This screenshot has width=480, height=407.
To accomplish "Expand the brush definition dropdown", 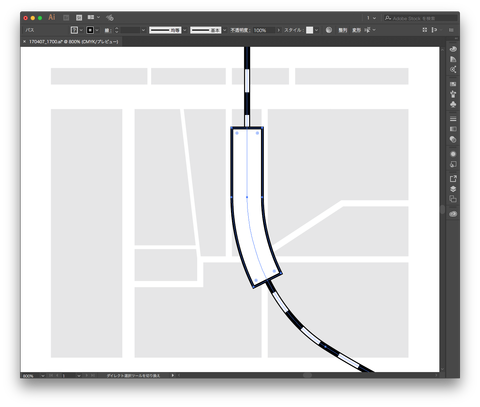I will click(225, 30).
